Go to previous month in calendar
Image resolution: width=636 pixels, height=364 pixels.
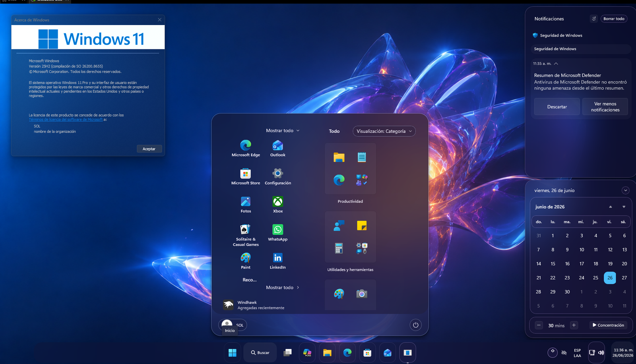pos(611,207)
